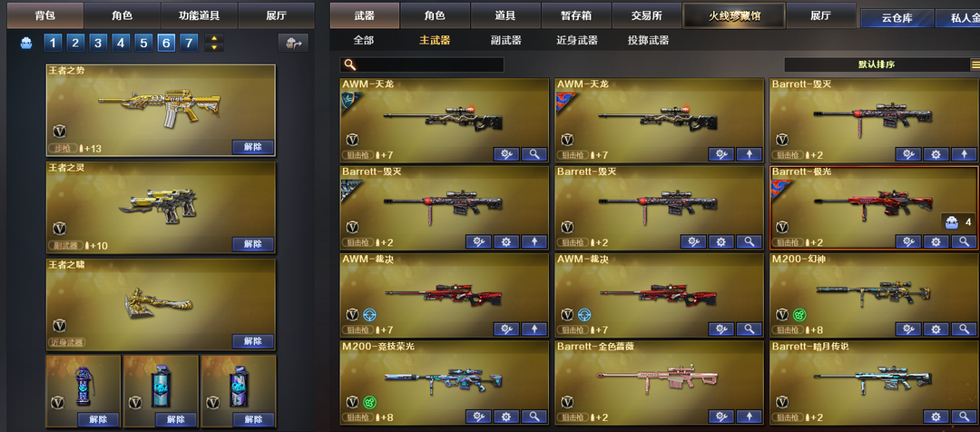Click the wrench-gear icon on first AWM-天龙 card
Image resolution: width=980 pixels, height=432 pixels.
point(506,154)
